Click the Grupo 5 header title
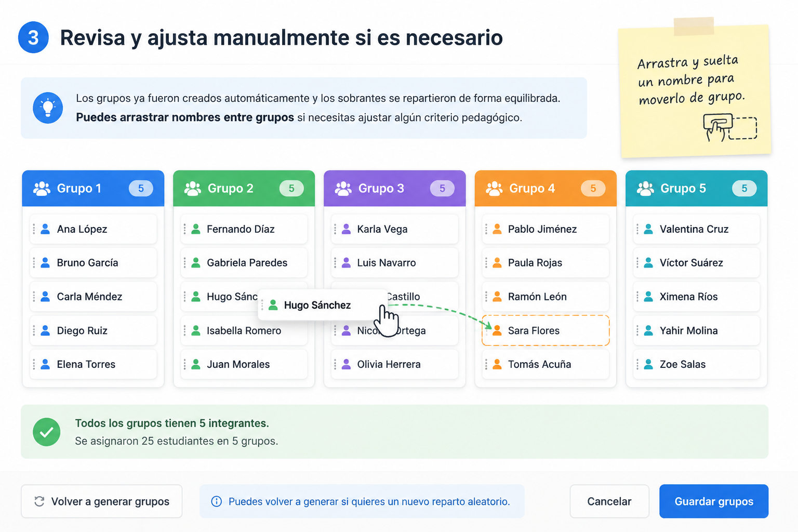 pyautogui.click(x=683, y=188)
